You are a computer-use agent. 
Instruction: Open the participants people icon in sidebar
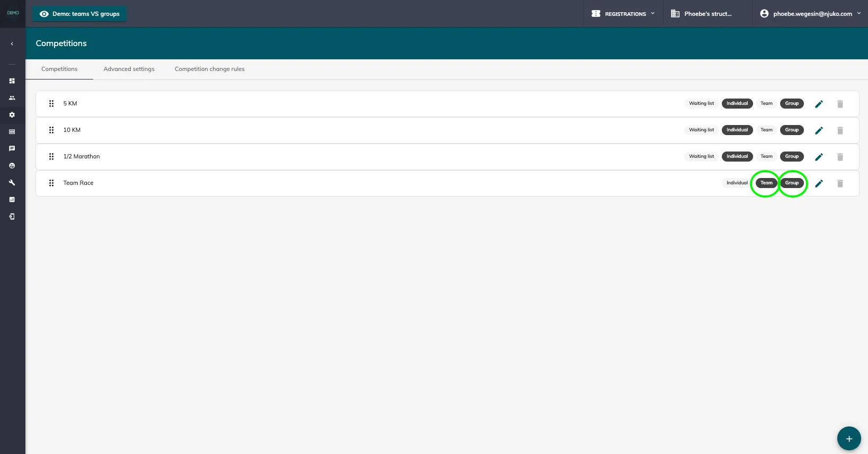(x=12, y=98)
